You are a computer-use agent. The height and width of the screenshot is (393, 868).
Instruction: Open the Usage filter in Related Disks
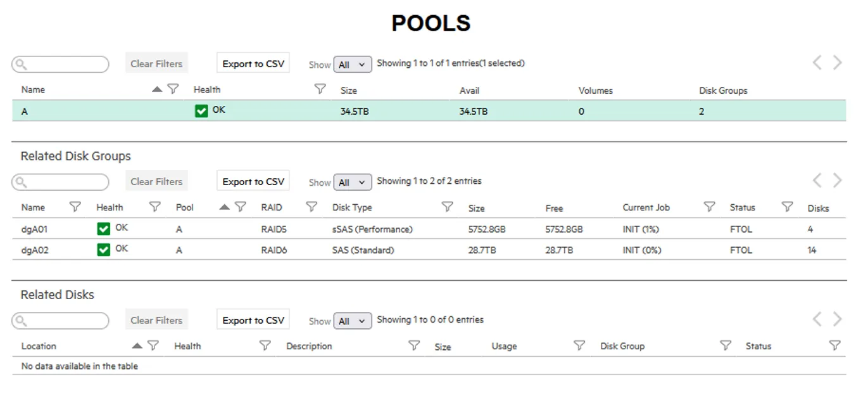click(x=579, y=346)
